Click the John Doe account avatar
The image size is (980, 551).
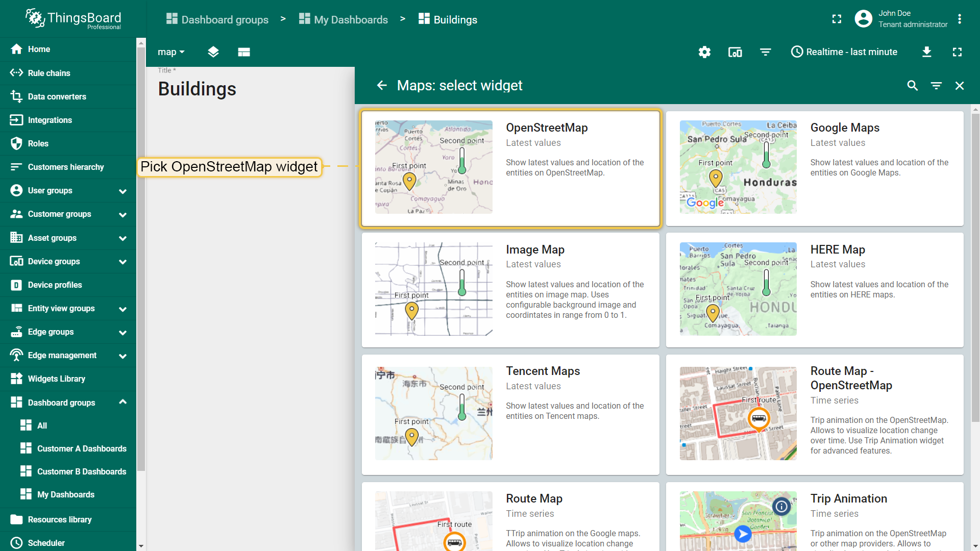tap(864, 19)
